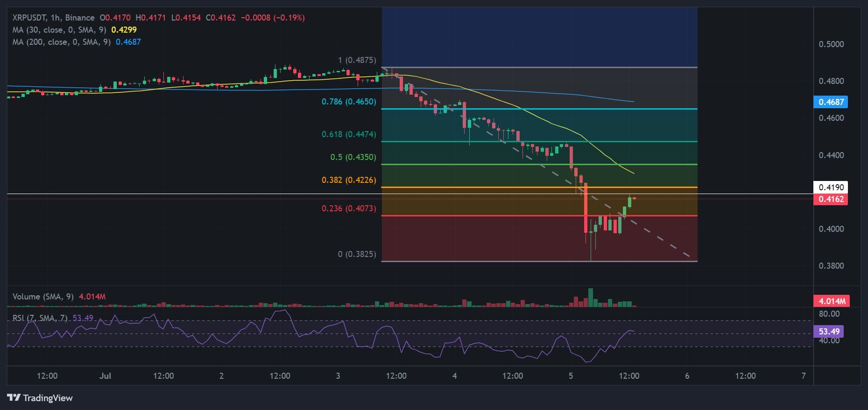This screenshot has width=868, height=410.
Task: Click the blue 0.4687 price axis tag
Action: [x=831, y=102]
